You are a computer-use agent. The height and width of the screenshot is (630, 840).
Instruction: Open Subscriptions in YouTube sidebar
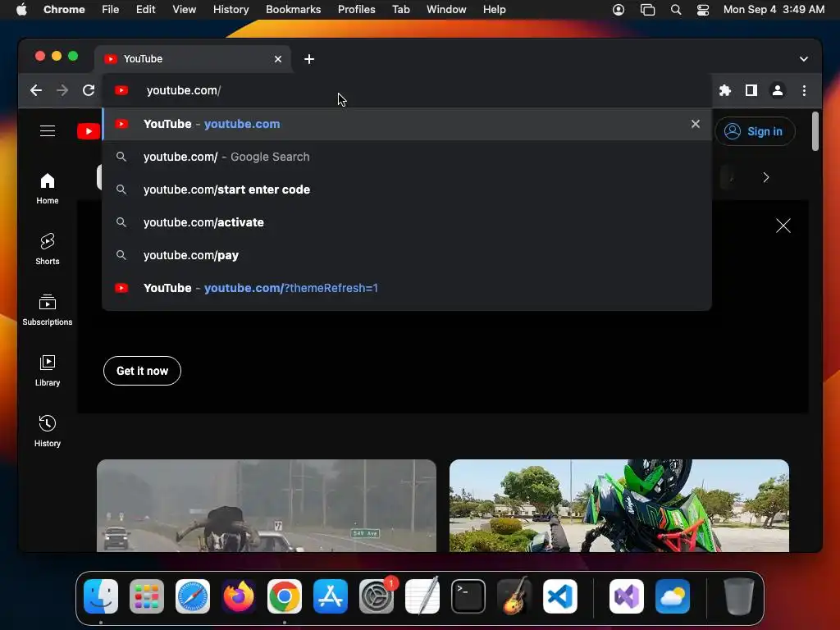pyautogui.click(x=47, y=309)
